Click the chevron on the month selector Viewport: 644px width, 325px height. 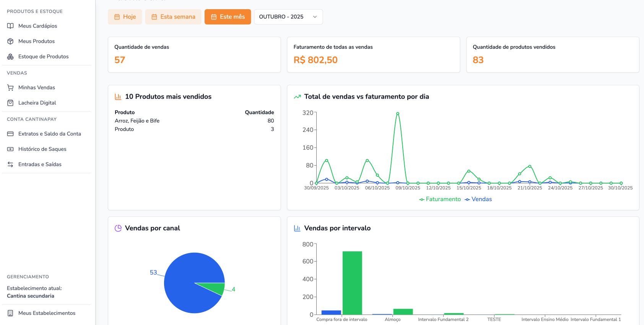click(x=315, y=17)
